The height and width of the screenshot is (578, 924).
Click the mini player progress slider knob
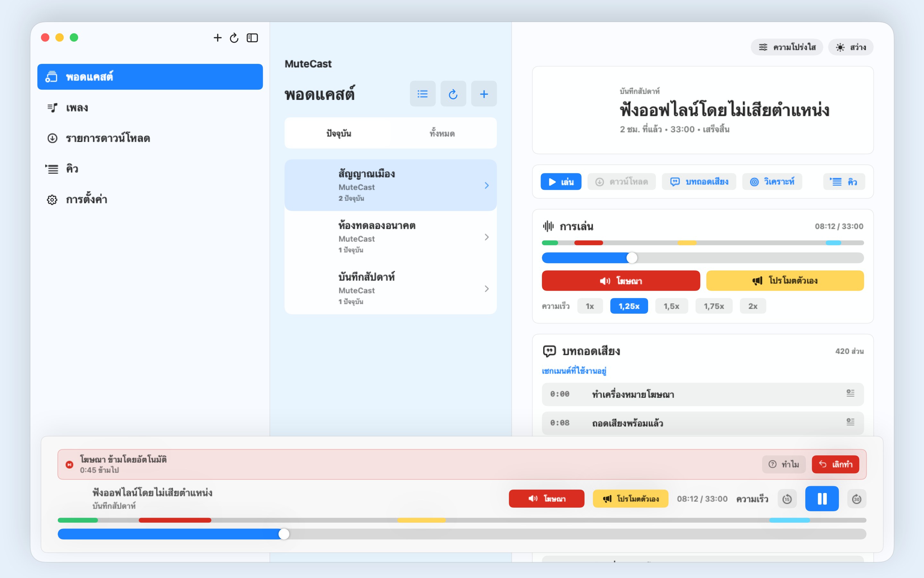coord(284,534)
